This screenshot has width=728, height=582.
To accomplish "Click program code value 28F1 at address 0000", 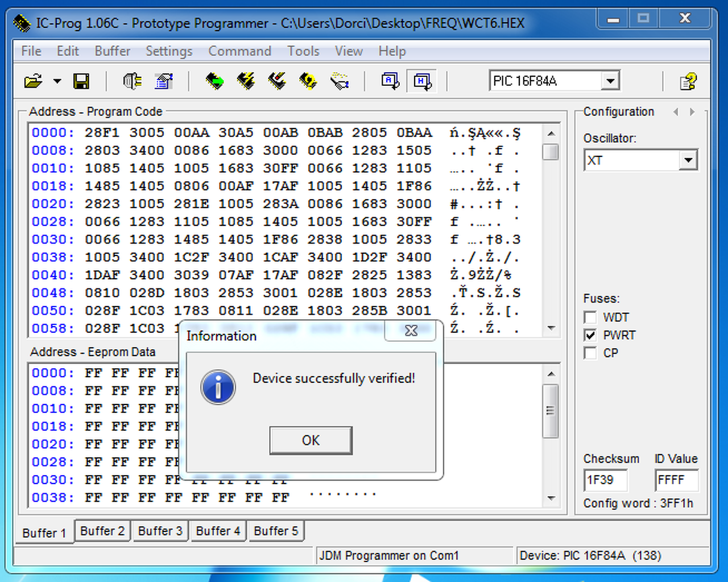I will click(x=102, y=133).
